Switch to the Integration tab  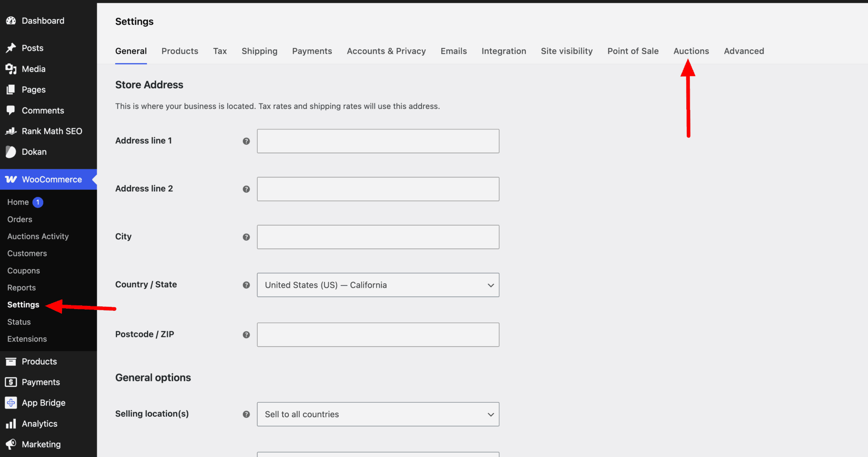pyautogui.click(x=504, y=51)
